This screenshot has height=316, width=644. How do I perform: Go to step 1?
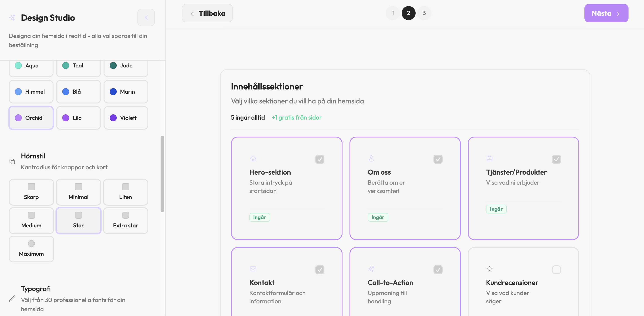[393, 13]
